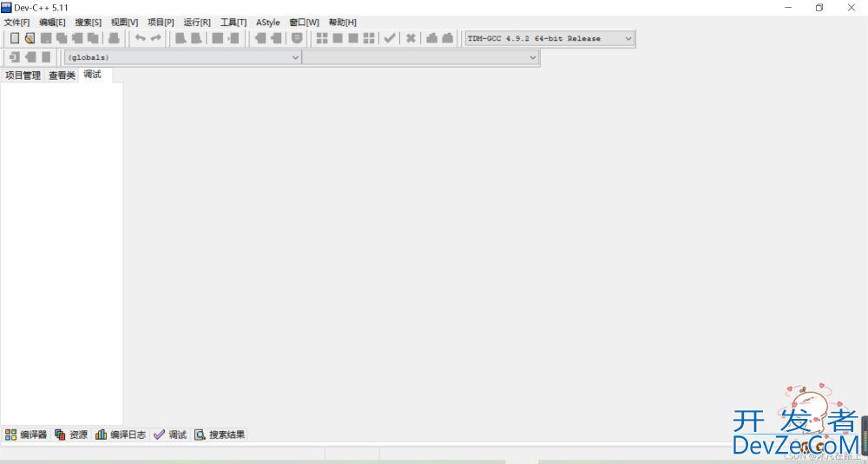Click the Close All files icon
868x464 pixels.
pos(93,38)
